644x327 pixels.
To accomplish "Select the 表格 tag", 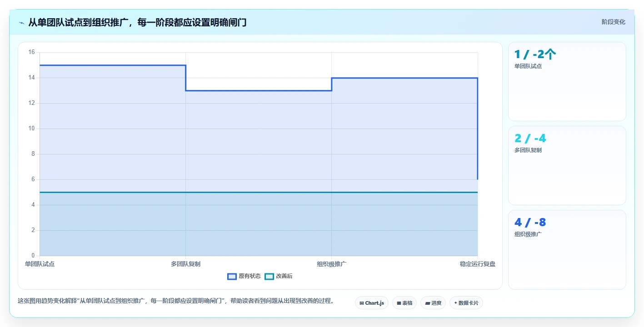I will [404, 303].
